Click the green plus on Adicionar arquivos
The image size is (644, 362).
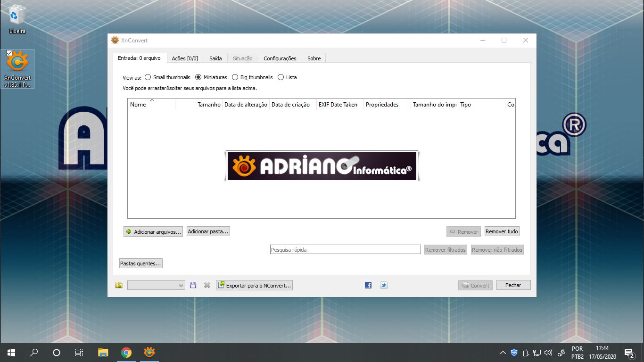pos(128,231)
